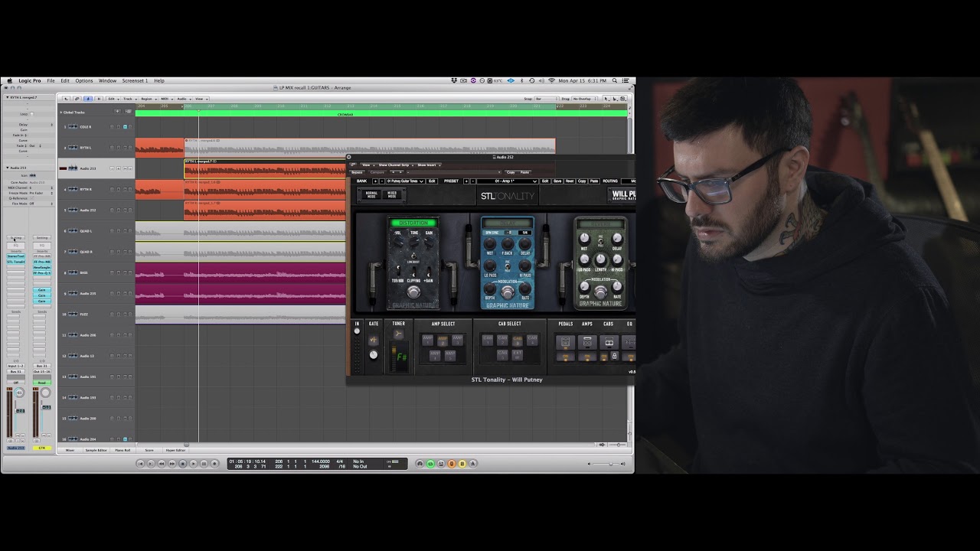Open the Flex Mode dropdown

pyautogui.click(x=41, y=204)
